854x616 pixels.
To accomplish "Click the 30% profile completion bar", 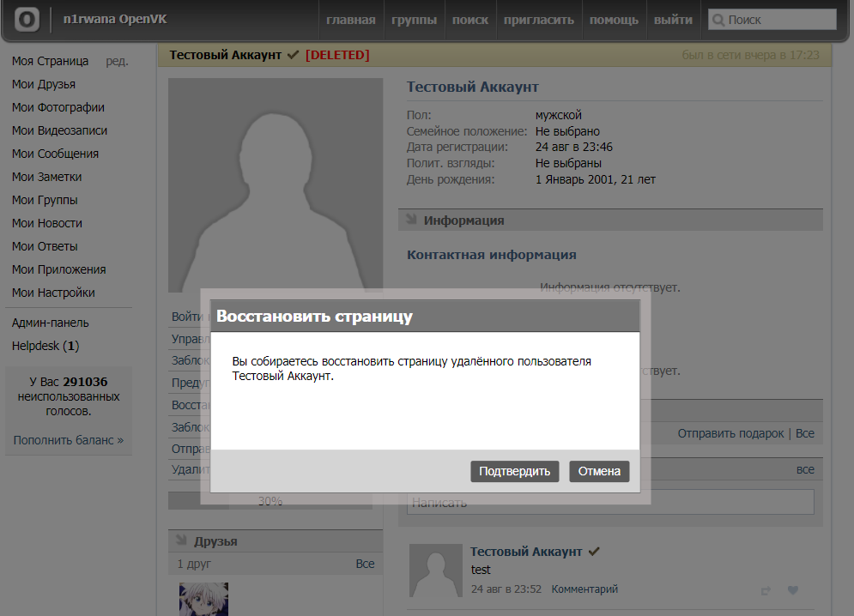I will coord(270,501).
